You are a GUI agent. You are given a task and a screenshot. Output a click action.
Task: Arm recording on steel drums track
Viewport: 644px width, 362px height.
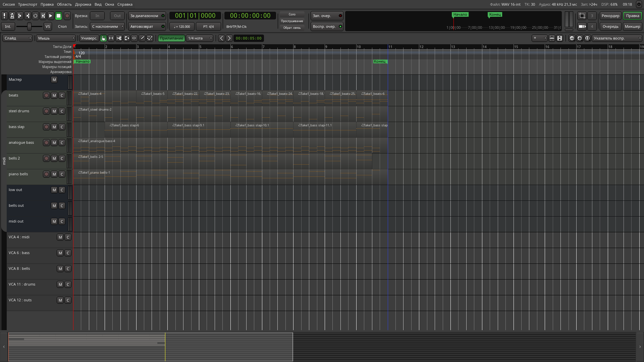click(x=47, y=111)
